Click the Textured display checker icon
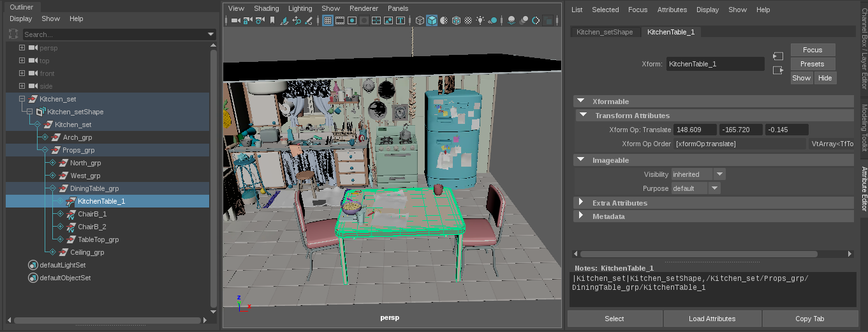 click(x=468, y=20)
